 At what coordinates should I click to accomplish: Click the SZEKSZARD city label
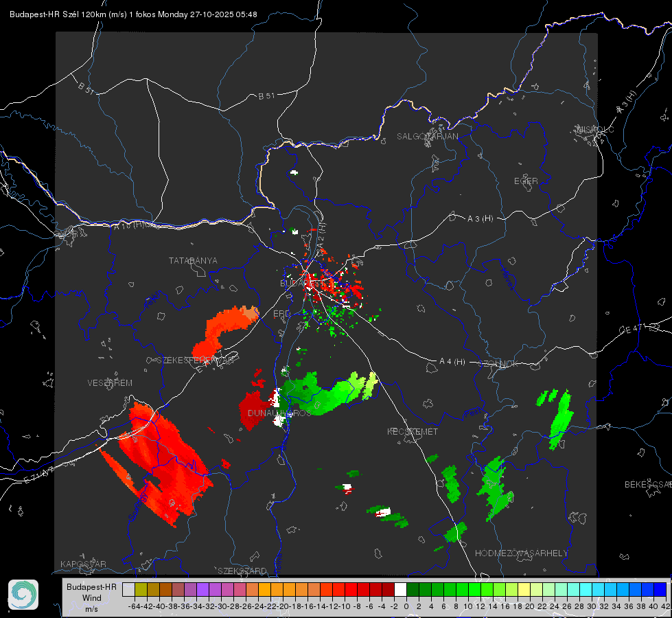pos(242,571)
